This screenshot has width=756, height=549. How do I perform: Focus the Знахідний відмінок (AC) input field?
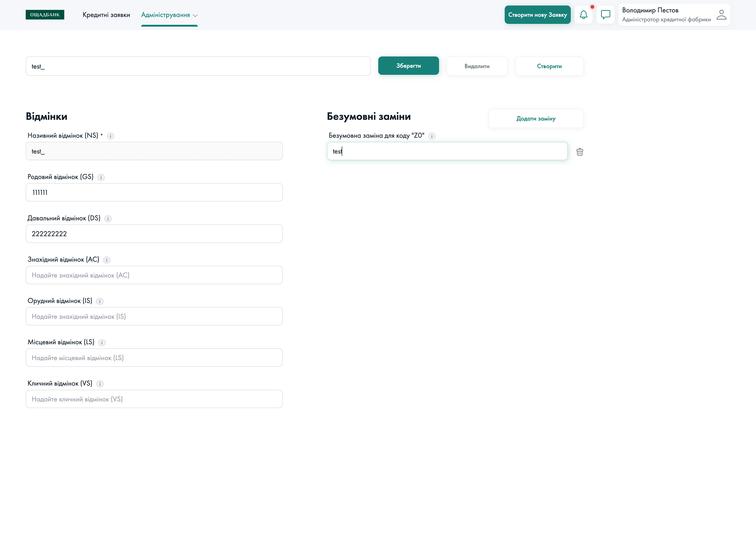tap(154, 275)
